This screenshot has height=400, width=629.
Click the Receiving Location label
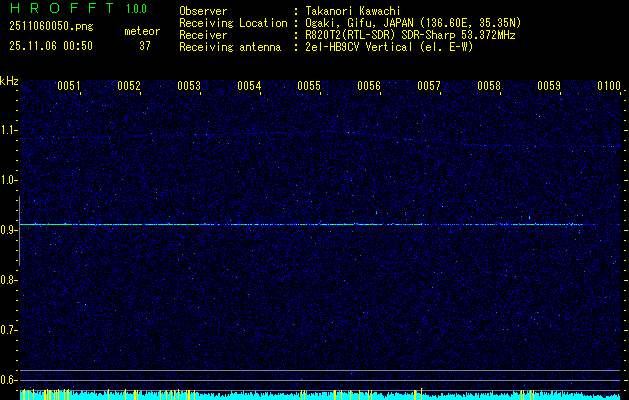(233, 23)
